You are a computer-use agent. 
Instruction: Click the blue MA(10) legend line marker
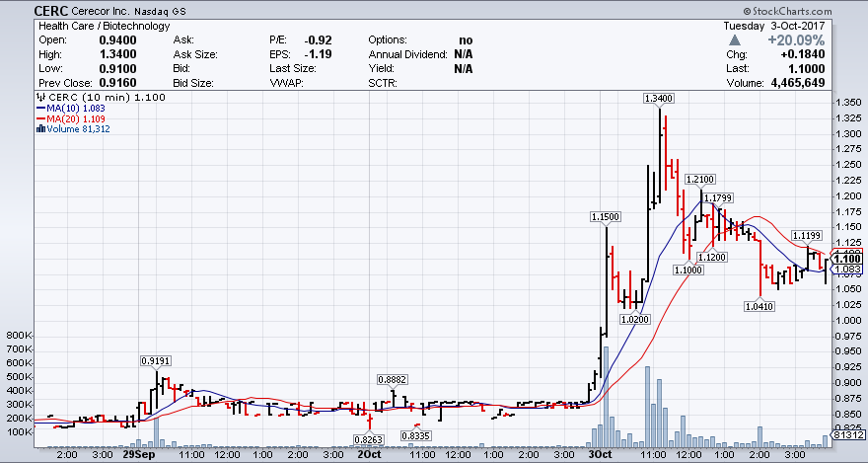coord(38,108)
